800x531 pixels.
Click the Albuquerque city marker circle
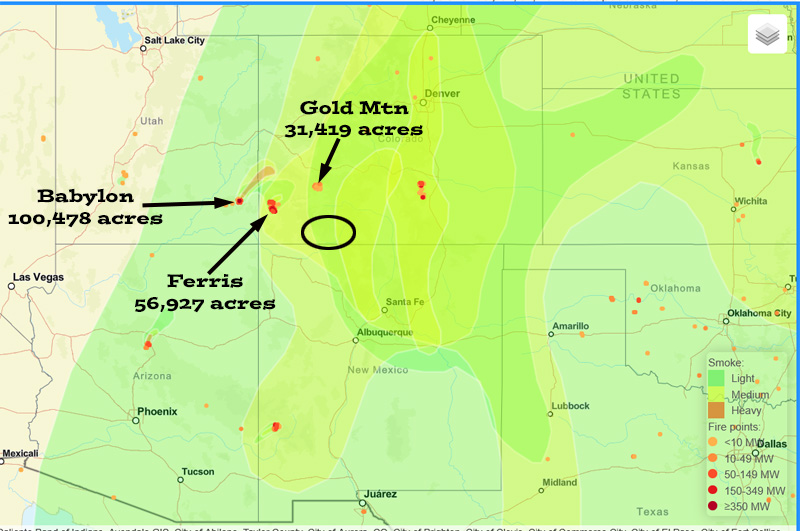(x=356, y=340)
